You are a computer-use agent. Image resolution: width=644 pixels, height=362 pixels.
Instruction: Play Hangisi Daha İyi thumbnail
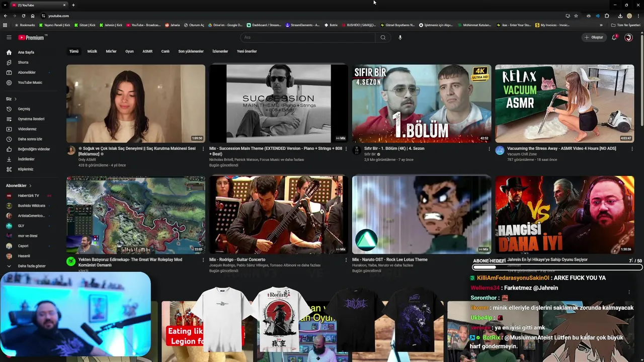[565, 215]
